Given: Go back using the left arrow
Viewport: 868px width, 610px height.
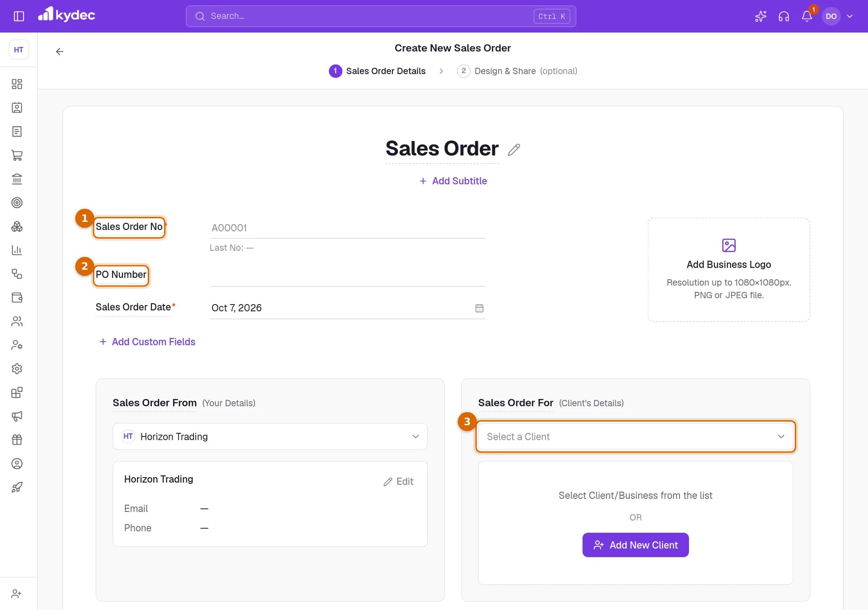Looking at the screenshot, I should click(x=60, y=52).
